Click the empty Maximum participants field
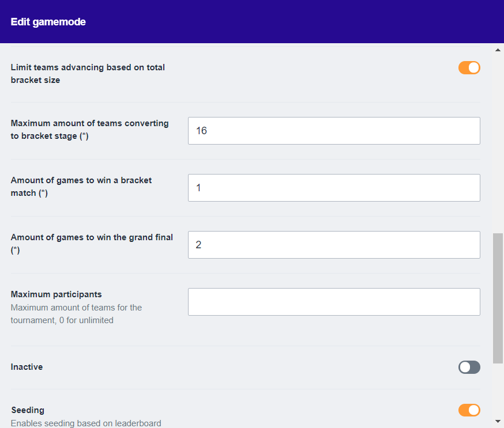Viewport: 504px width, 428px height. click(x=334, y=302)
